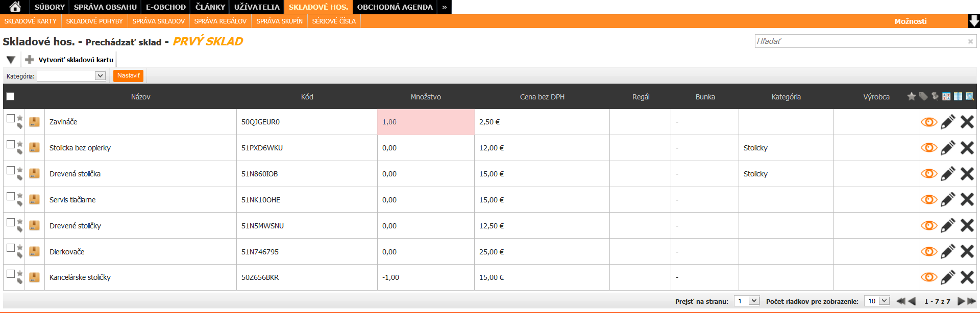Screen dimensions: 980x313
Task: Go to the first page arrow
Action: click(x=901, y=301)
